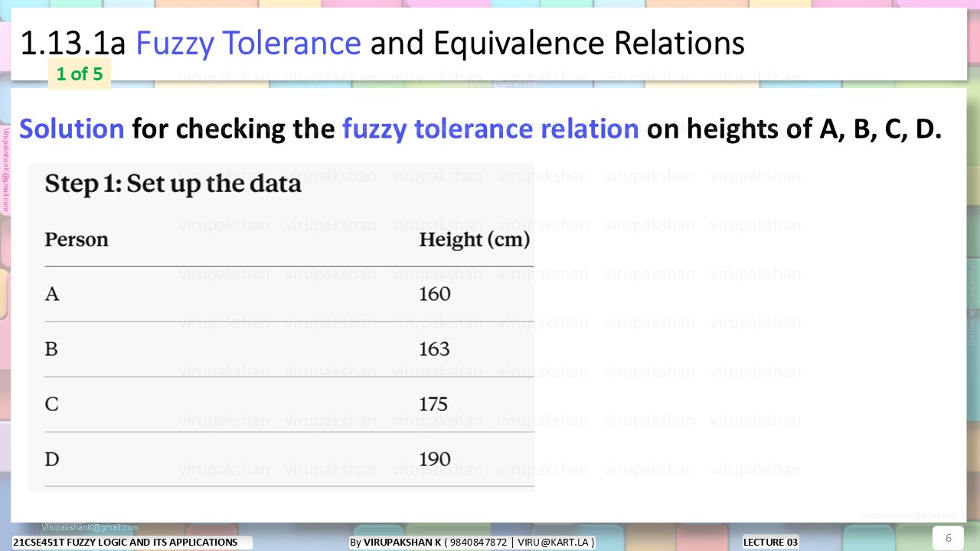Click the VirupakshanK@gmail.com bottom-left watermark
Viewport: 980px width, 551px height.
pos(90,527)
